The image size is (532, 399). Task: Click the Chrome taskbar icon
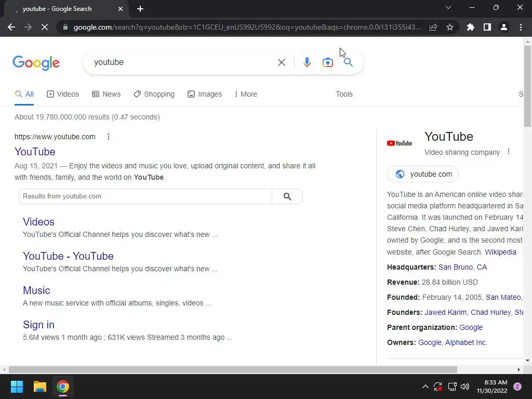[63, 387]
